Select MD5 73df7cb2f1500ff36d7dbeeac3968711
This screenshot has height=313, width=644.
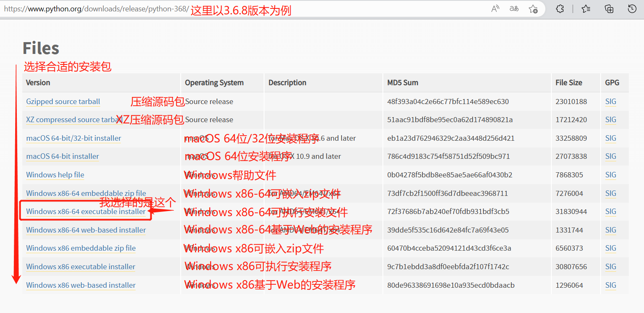(x=448, y=193)
